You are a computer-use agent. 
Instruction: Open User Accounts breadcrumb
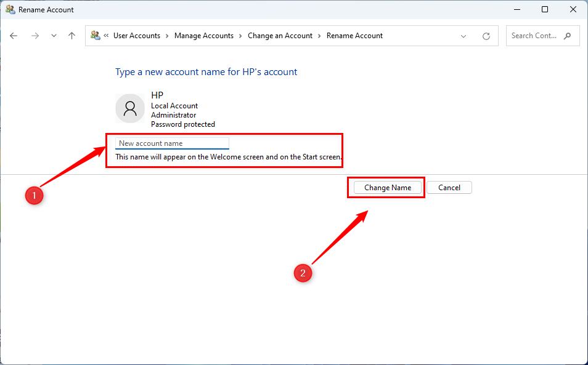136,36
